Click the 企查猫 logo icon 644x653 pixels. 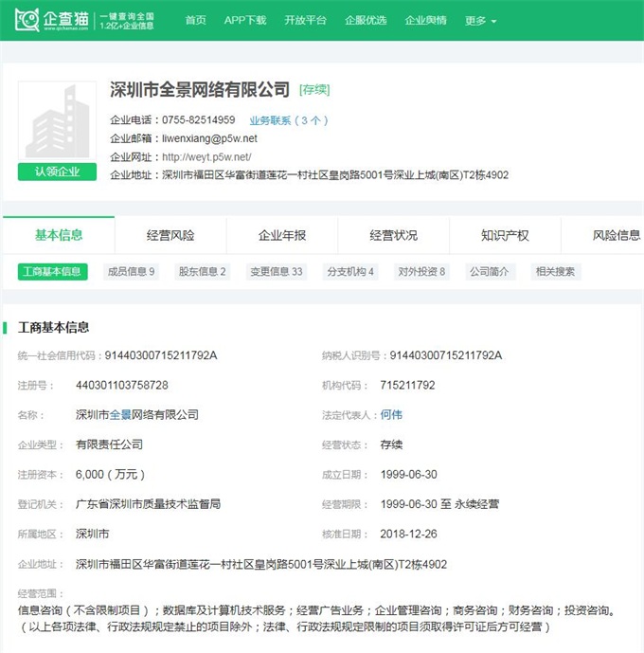[x=27, y=20]
